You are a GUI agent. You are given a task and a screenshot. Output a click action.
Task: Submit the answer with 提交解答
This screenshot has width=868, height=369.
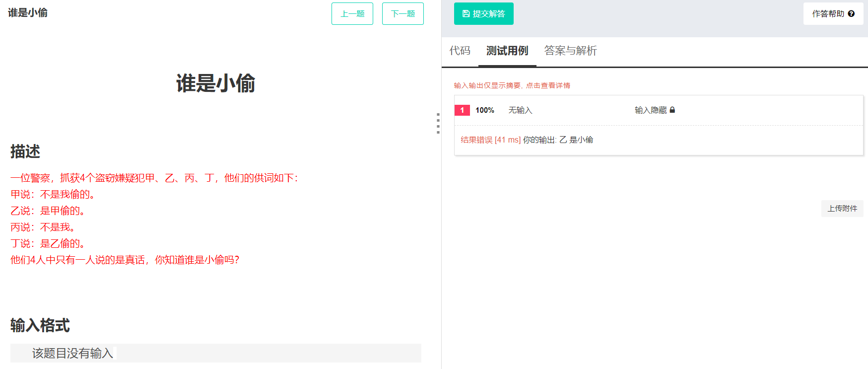tap(484, 13)
